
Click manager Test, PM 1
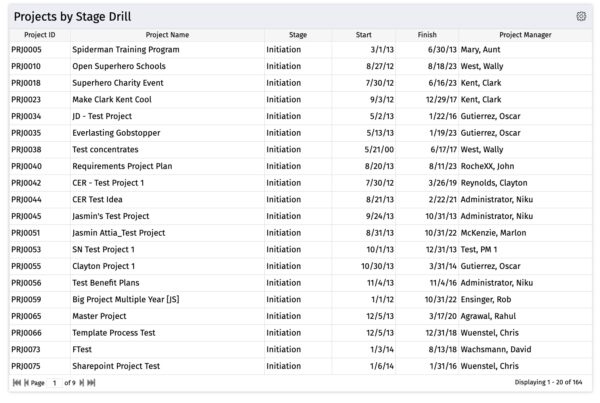coord(479,250)
